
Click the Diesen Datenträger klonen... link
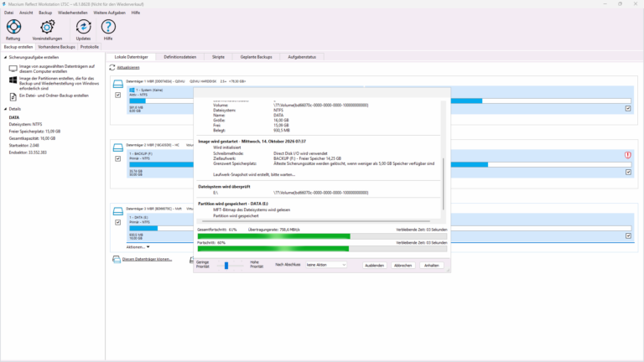click(x=147, y=260)
